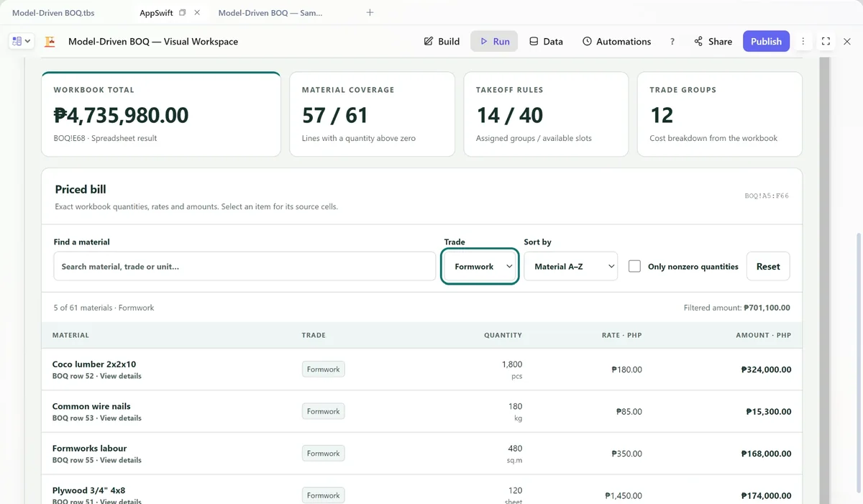This screenshot has height=504, width=863.
Task: Open the Trade dropdown showing Formwork
Action: 480,266
